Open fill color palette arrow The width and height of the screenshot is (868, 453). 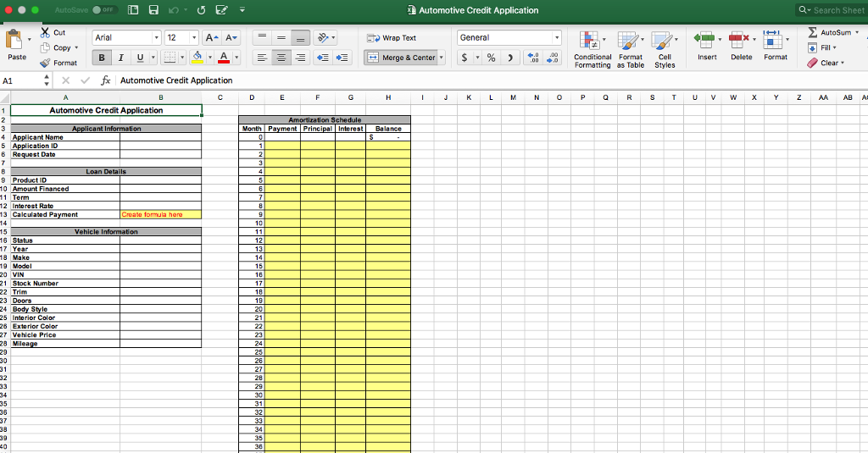210,58
